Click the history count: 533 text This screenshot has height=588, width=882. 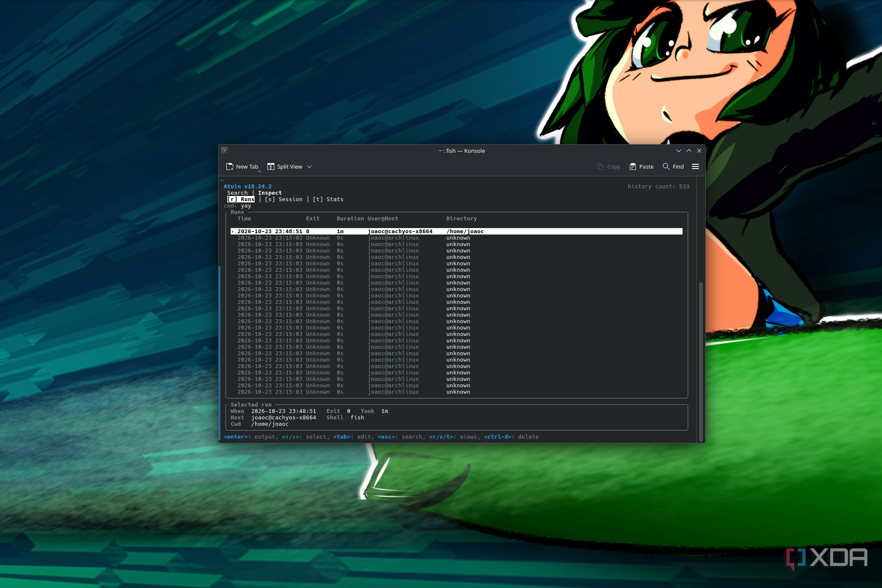click(x=659, y=187)
